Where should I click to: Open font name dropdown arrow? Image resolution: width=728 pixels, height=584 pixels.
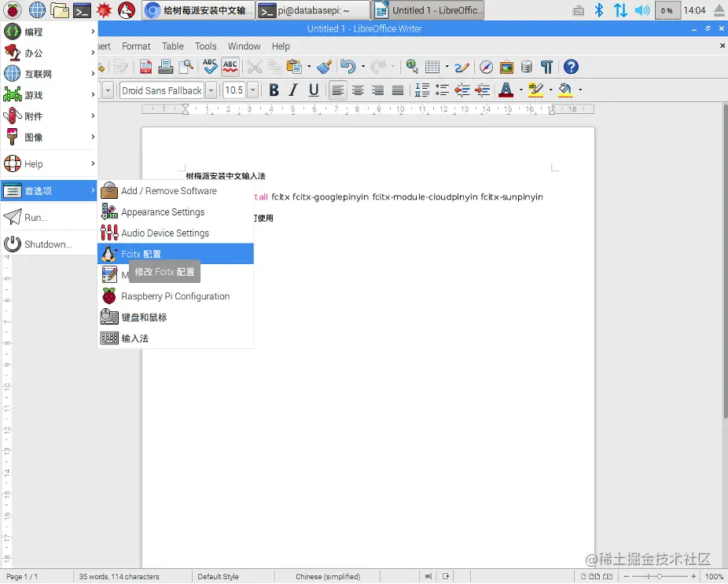pyautogui.click(x=211, y=90)
